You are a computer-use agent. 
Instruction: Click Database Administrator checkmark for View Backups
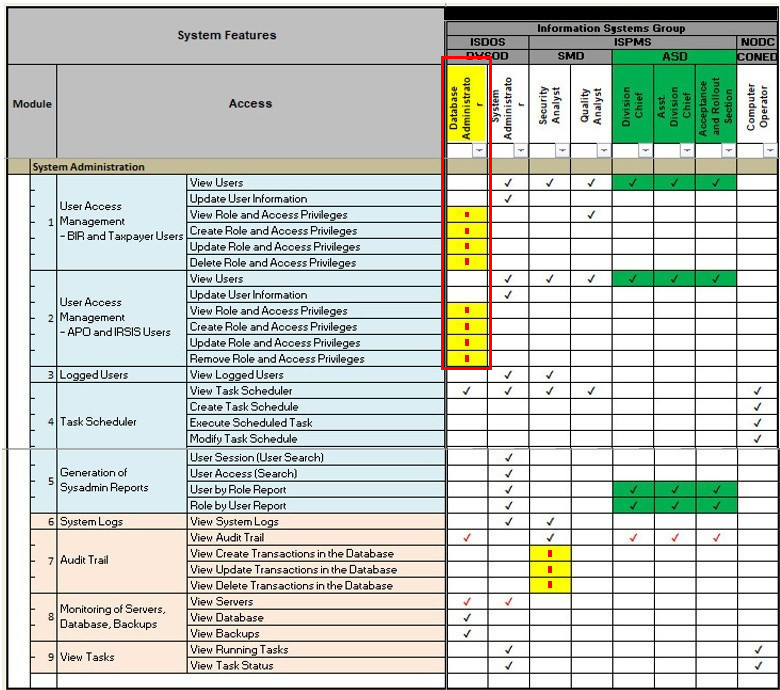click(x=467, y=634)
